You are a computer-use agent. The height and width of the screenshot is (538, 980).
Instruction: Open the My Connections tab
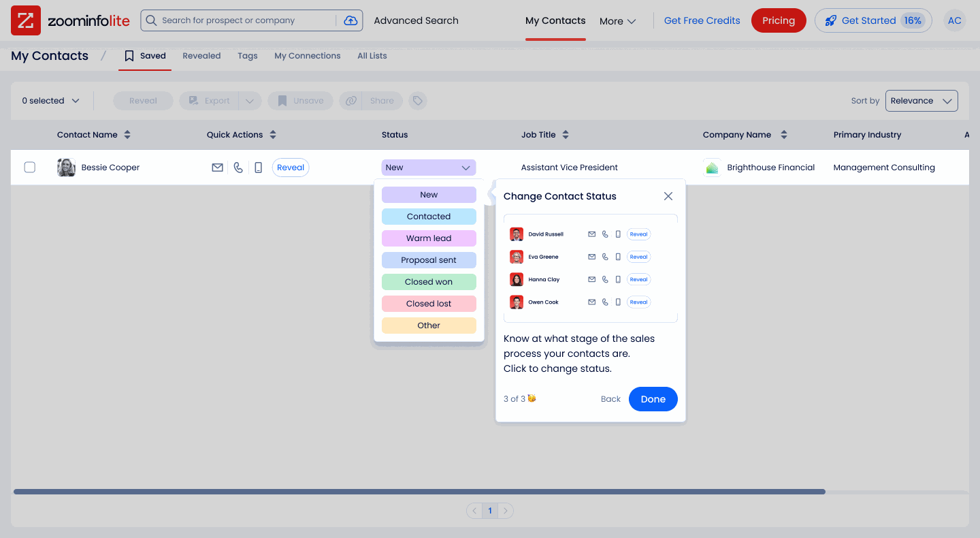[308, 56]
